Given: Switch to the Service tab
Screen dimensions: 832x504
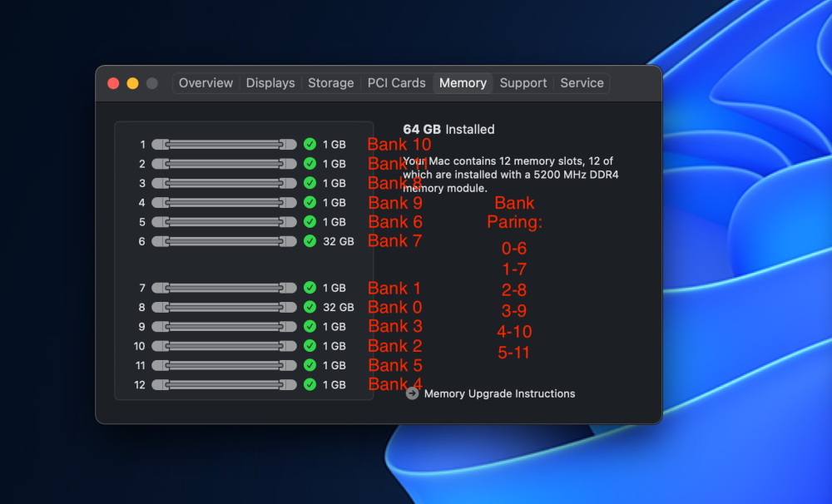Looking at the screenshot, I should [582, 83].
